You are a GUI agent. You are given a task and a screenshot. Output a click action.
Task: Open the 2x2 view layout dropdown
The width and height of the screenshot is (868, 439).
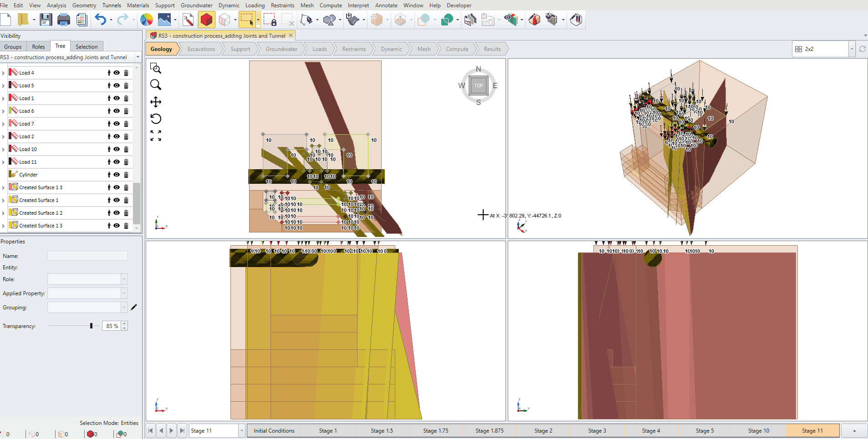point(852,49)
